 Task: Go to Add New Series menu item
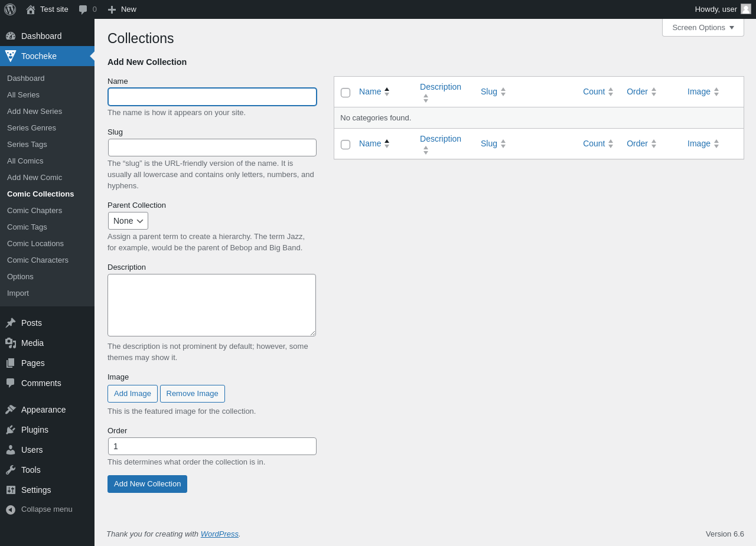click(34, 111)
